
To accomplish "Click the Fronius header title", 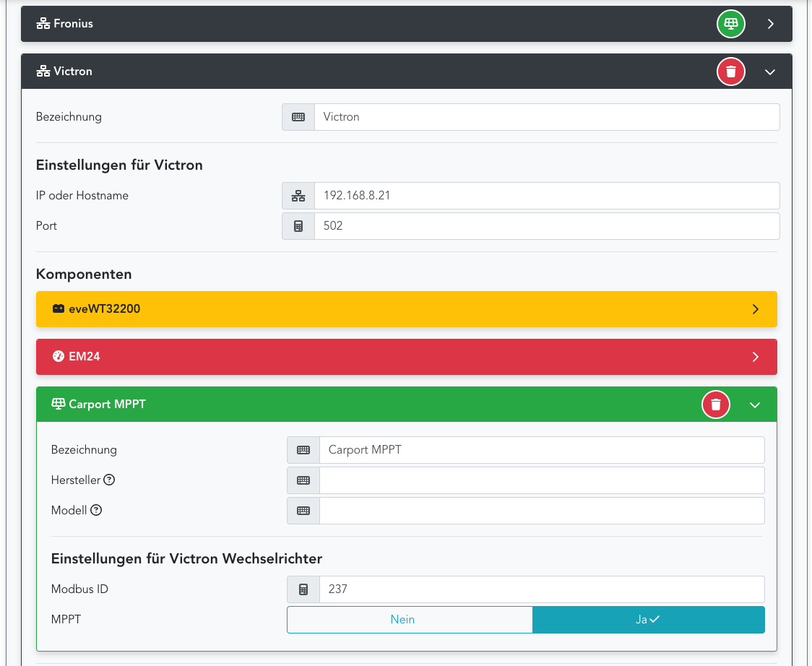I will click(x=73, y=24).
